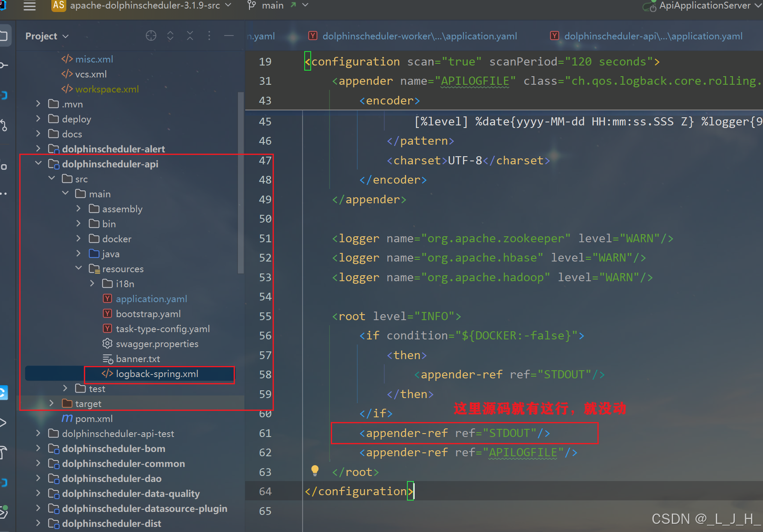Screen dimensions: 763x532
Task: Expand dolphinscheduler-bom module
Action: (x=38, y=448)
